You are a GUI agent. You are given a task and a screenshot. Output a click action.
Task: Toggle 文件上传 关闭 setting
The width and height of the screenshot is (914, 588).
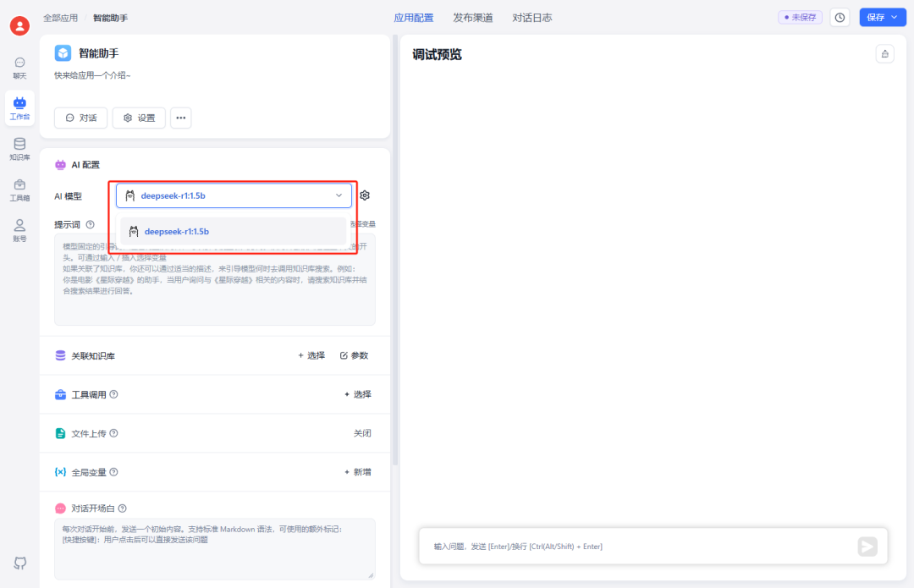coord(361,433)
